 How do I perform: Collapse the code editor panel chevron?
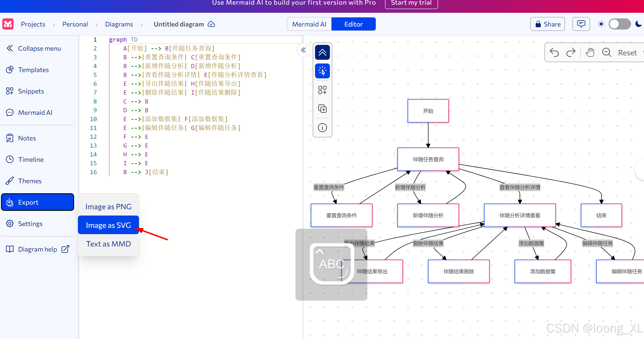(x=303, y=50)
